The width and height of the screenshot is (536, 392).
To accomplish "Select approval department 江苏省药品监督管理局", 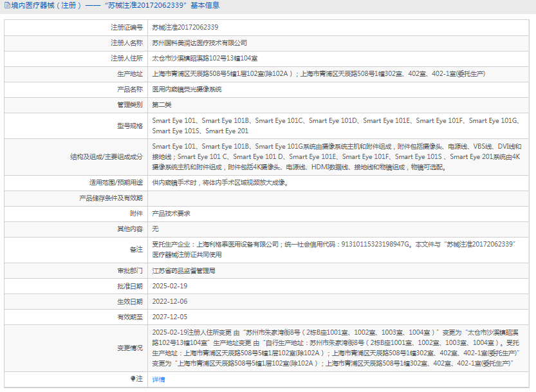I will (x=183, y=271).
